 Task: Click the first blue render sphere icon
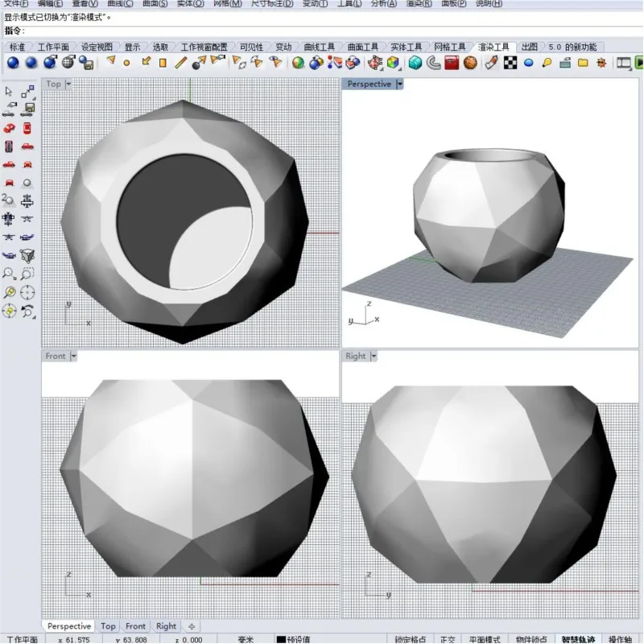click(13, 62)
